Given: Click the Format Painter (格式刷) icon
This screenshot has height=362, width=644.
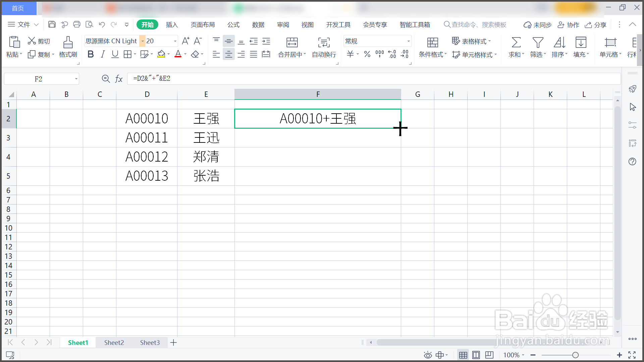Looking at the screenshot, I should 68,43.
